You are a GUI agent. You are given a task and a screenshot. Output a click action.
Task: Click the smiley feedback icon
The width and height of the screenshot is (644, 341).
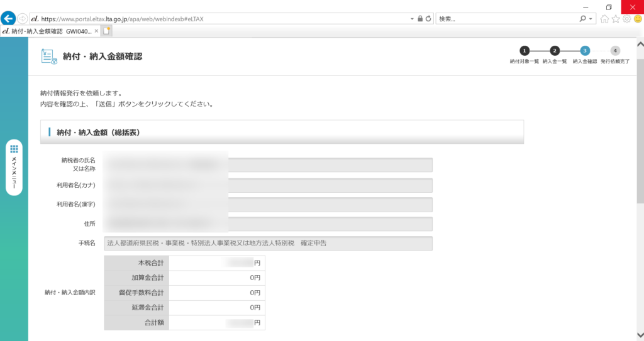pyautogui.click(x=637, y=19)
